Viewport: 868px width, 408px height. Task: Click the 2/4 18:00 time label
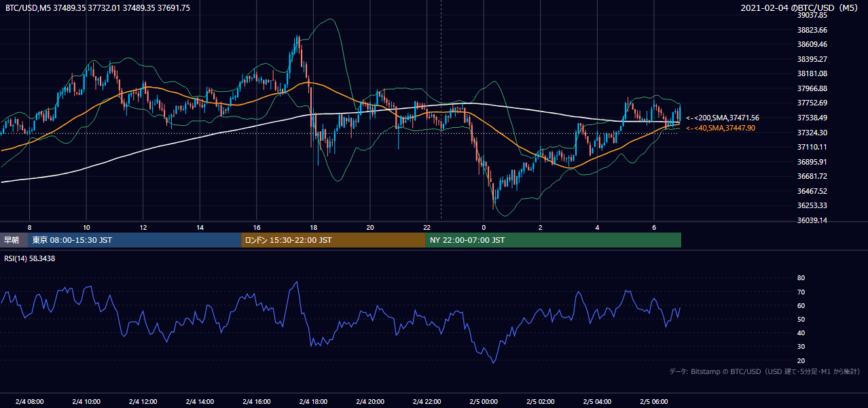313,401
